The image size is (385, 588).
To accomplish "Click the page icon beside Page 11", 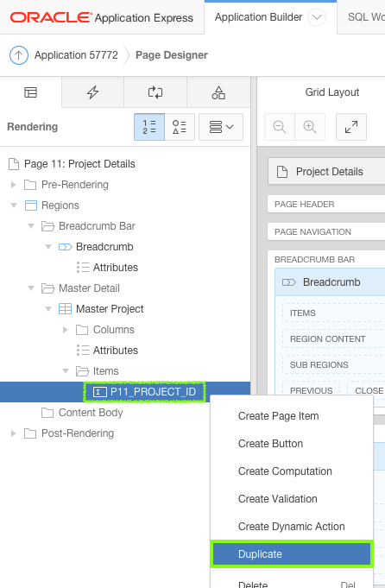I will 14,164.
